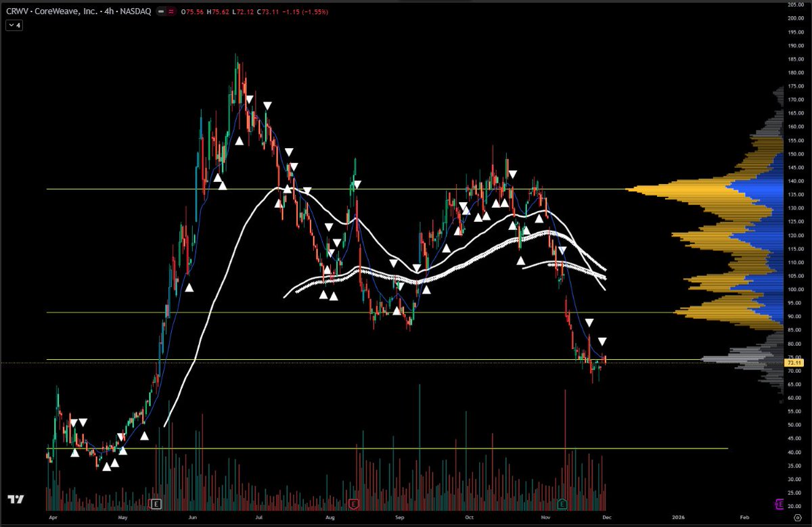Open the white earnings marker in May

157,503
